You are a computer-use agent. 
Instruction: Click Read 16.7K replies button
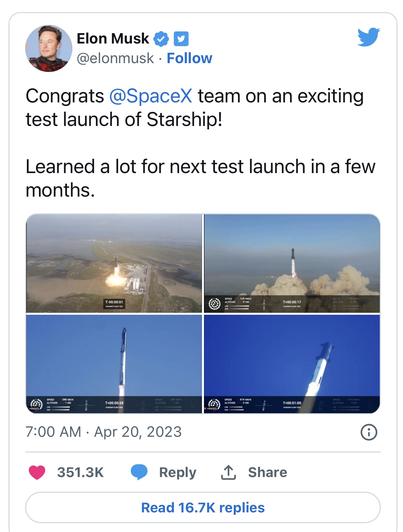[x=203, y=507]
